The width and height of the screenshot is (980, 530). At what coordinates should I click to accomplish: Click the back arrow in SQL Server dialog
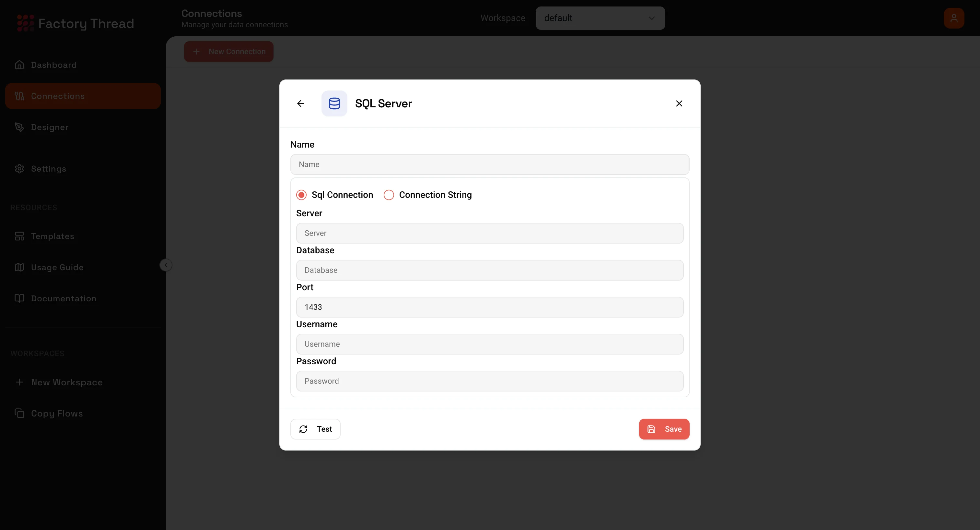point(300,103)
